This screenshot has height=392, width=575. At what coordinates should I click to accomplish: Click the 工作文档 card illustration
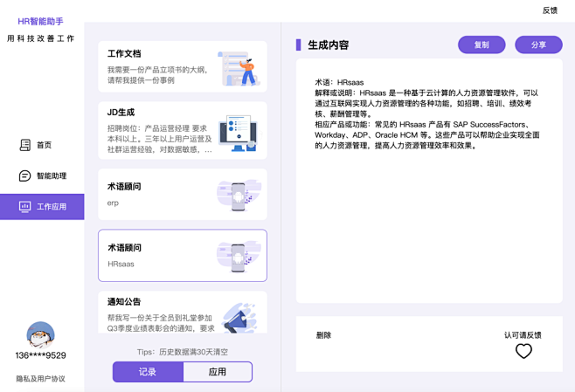[x=238, y=68]
